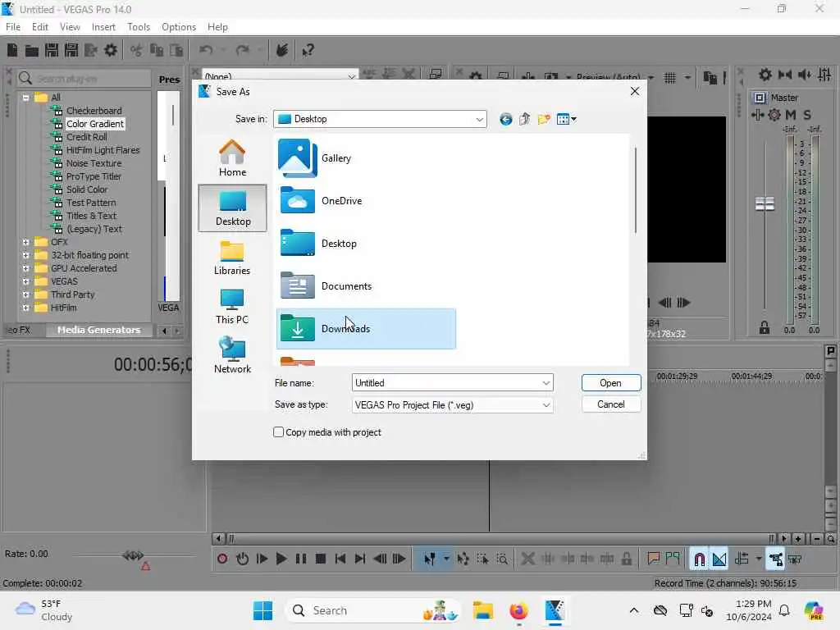
Task: Click the Play button in transport
Action: click(x=281, y=559)
